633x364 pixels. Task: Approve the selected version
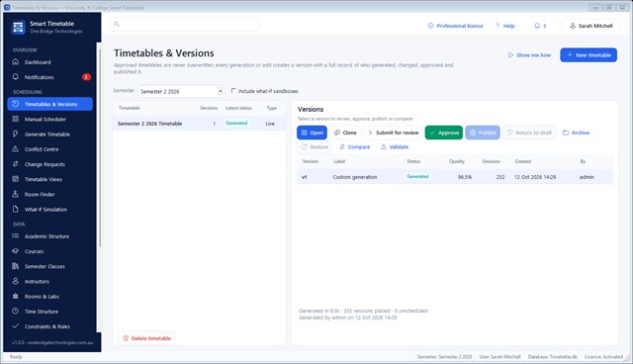444,133
